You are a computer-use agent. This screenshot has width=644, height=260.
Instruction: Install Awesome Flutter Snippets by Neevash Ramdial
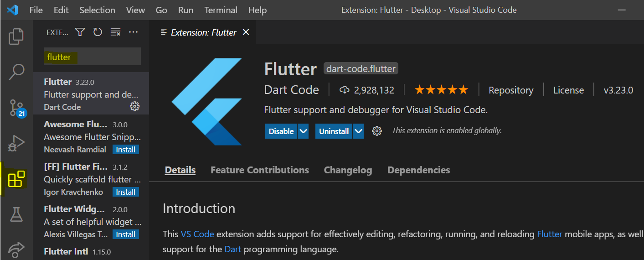tap(125, 150)
